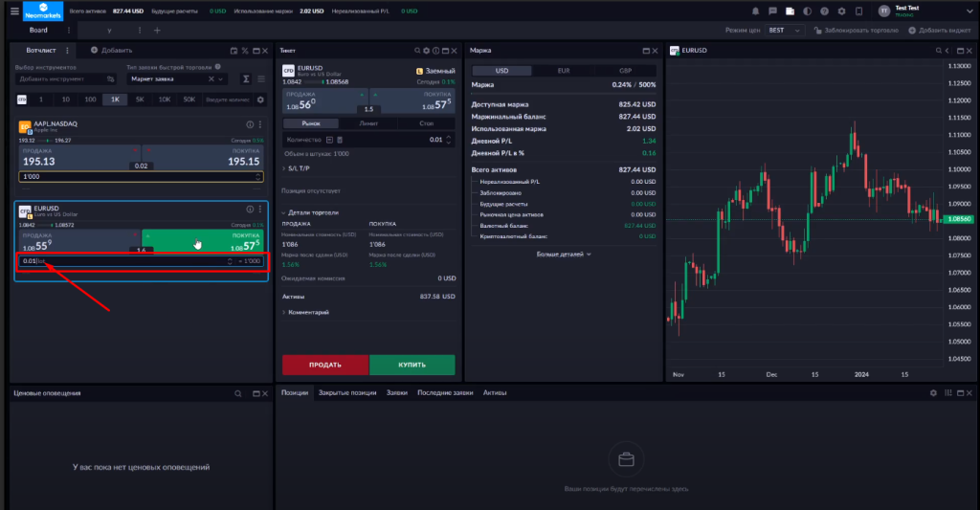Open the hamburger main menu
Image resolution: width=980 pixels, height=510 pixels.
point(14,11)
